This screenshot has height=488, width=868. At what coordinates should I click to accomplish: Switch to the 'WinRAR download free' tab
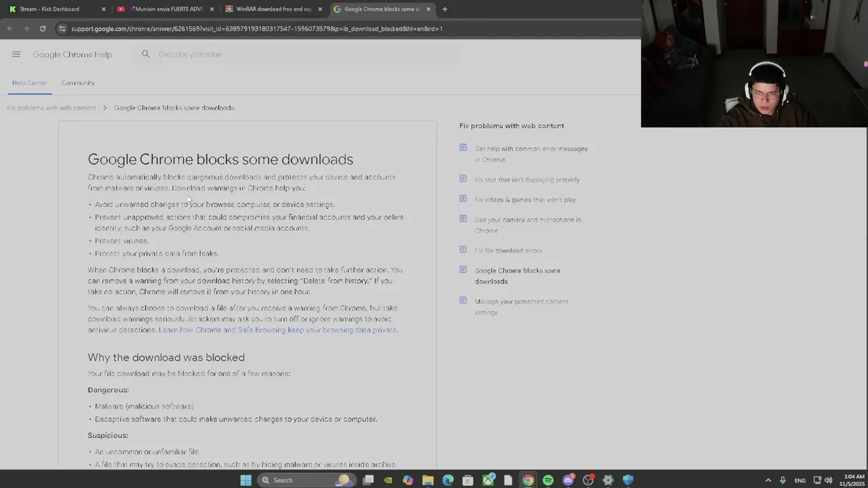pos(273,9)
